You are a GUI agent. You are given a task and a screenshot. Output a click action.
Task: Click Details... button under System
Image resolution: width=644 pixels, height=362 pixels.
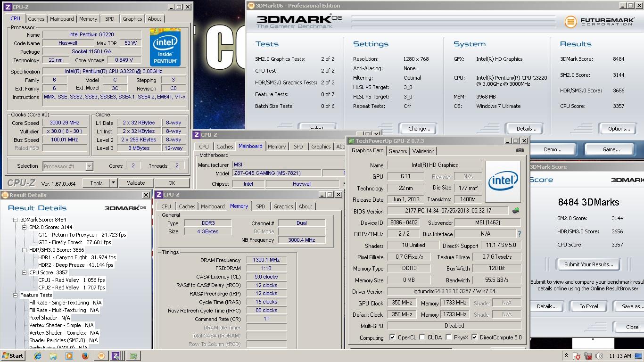[x=526, y=129]
